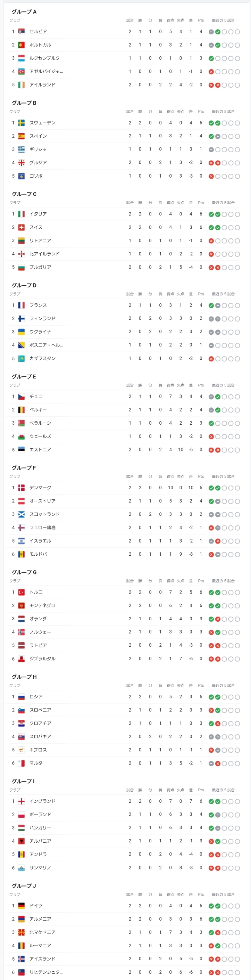Click the Serbia flag icon in Group A
This screenshot has width=251, height=980.
click(22, 32)
